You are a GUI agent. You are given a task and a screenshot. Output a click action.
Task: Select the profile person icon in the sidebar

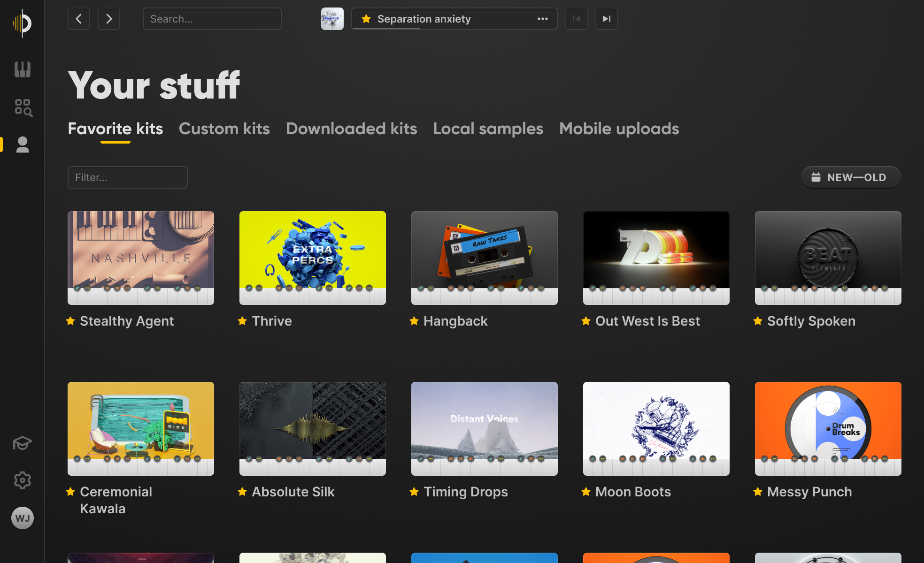[x=22, y=145]
